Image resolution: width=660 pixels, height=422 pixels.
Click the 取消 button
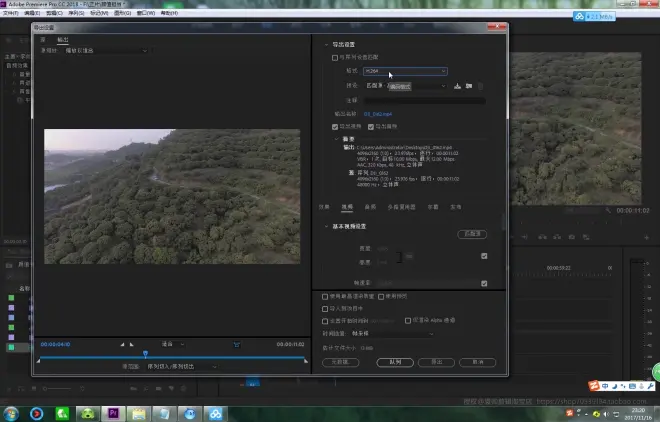coord(477,362)
